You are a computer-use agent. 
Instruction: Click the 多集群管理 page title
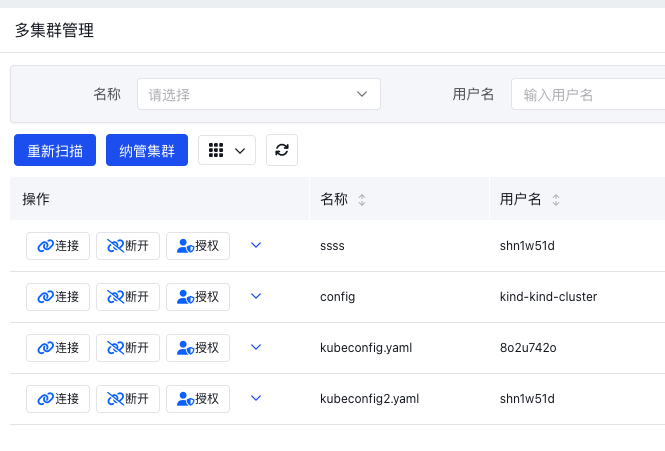(54, 30)
